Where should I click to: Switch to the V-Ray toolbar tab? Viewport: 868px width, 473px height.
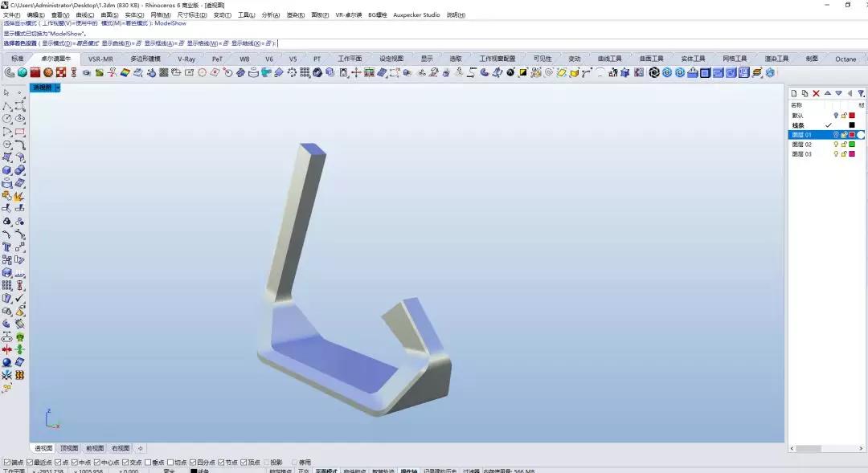coord(186,59)
